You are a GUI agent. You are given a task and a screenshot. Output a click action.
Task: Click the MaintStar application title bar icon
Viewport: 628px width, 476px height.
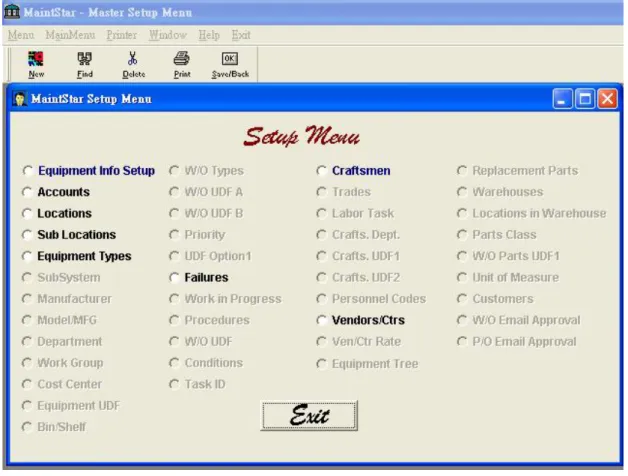point(11,12)
